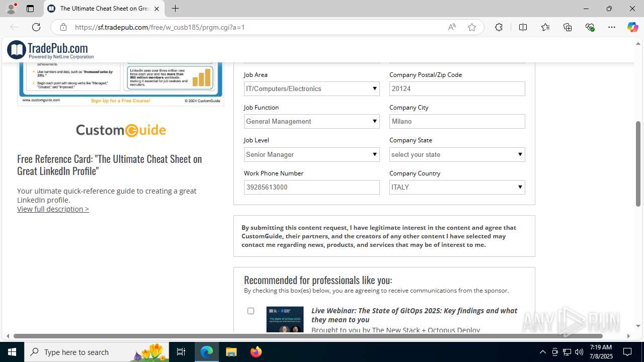Open the Copilot sidebar icon
This screenshot has height=362, width=644.
point(632,27)
